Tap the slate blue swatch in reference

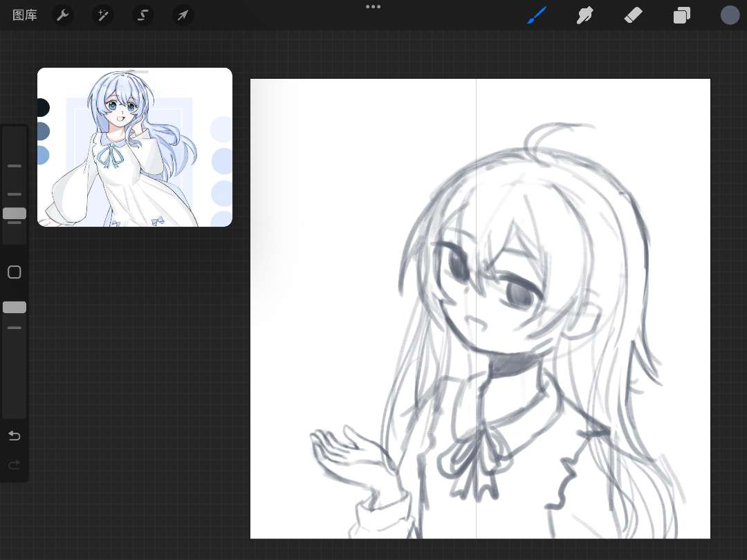(43, 131)
